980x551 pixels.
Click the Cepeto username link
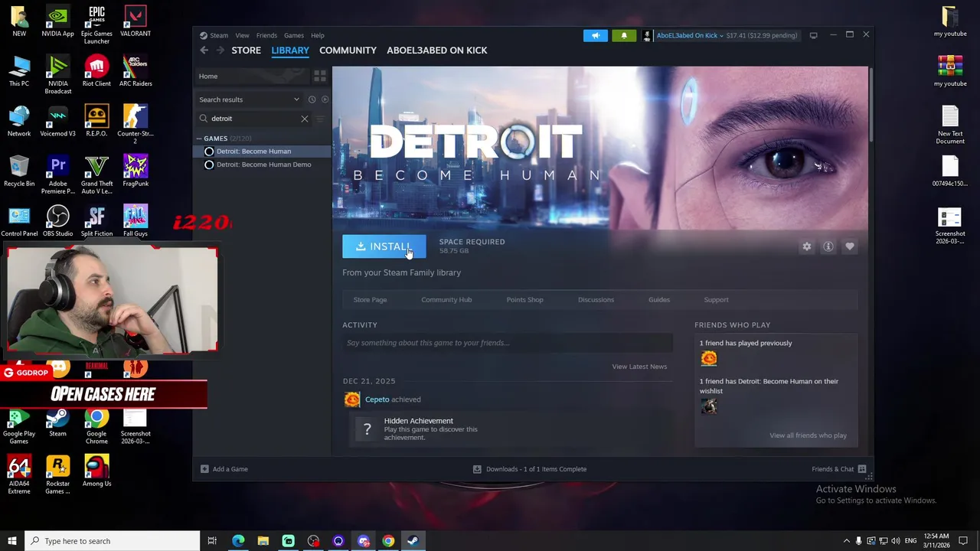point(377,399)
